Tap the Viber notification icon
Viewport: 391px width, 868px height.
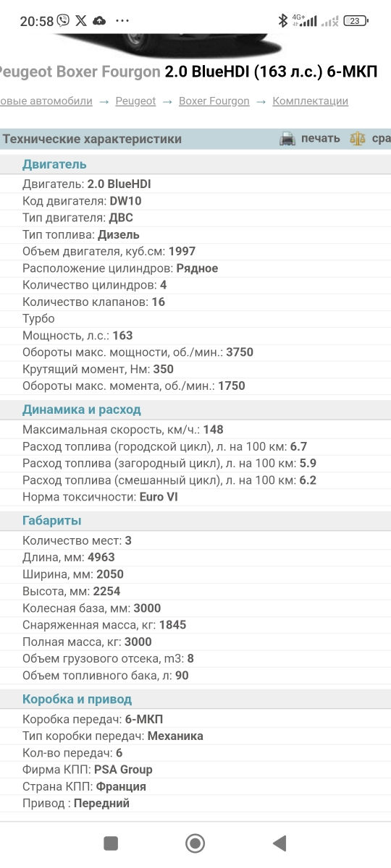[x=64, y=21]
